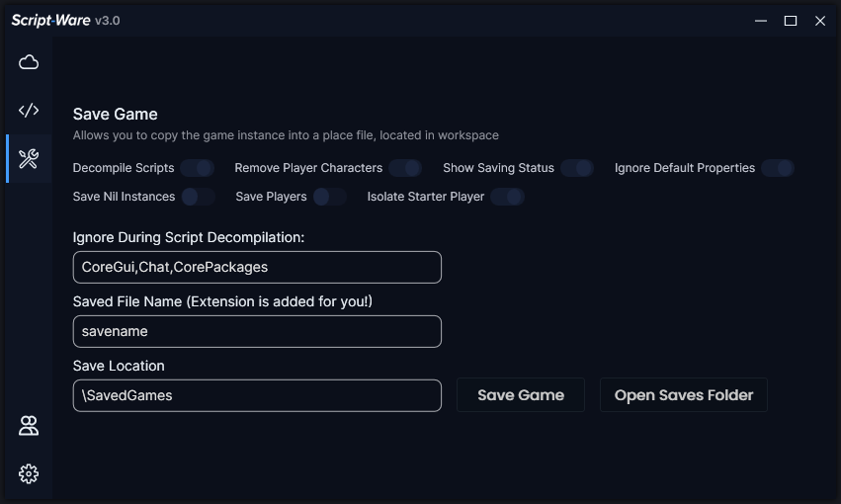841x504 pixels.
Task: Enable Remove Player Characters switch
Action: [x=405, y=168]
